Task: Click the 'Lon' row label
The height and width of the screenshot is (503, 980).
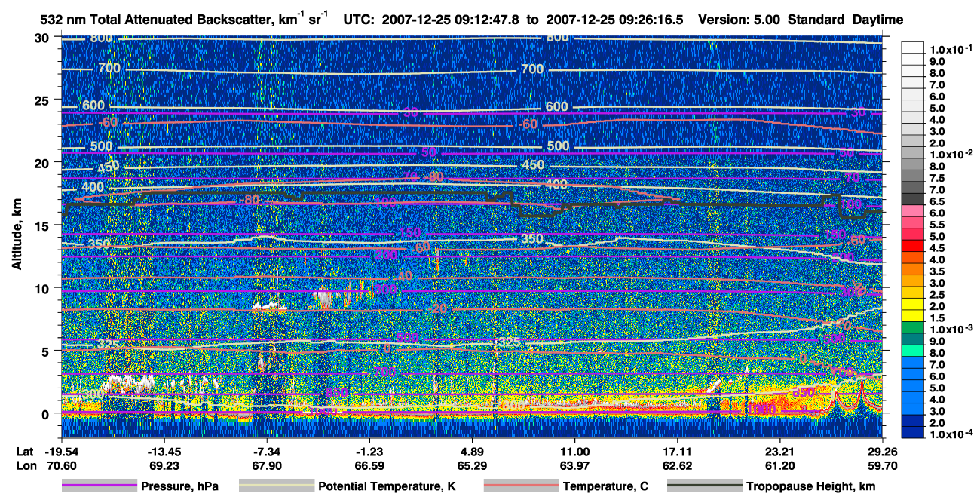Action: pos(25,465)
